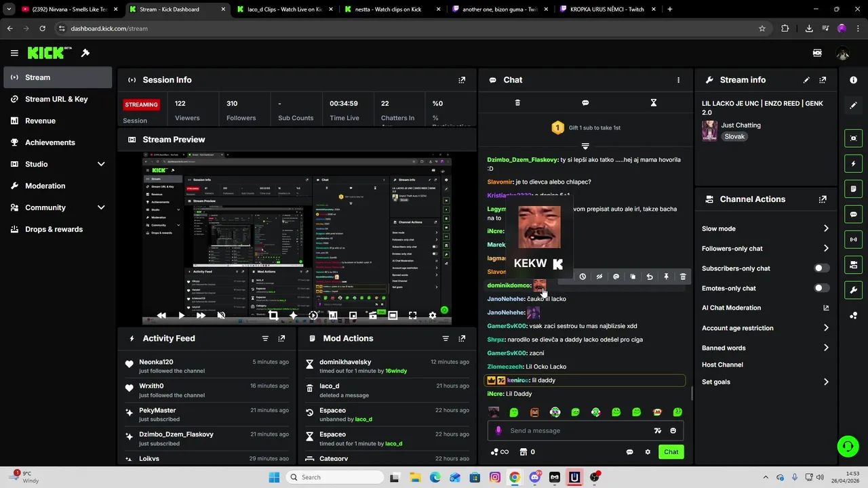Image resolution: width=868 pixels, height=488 pixels.
Task: Click the reply arrow on hovered message
Action: click(650, 277)
